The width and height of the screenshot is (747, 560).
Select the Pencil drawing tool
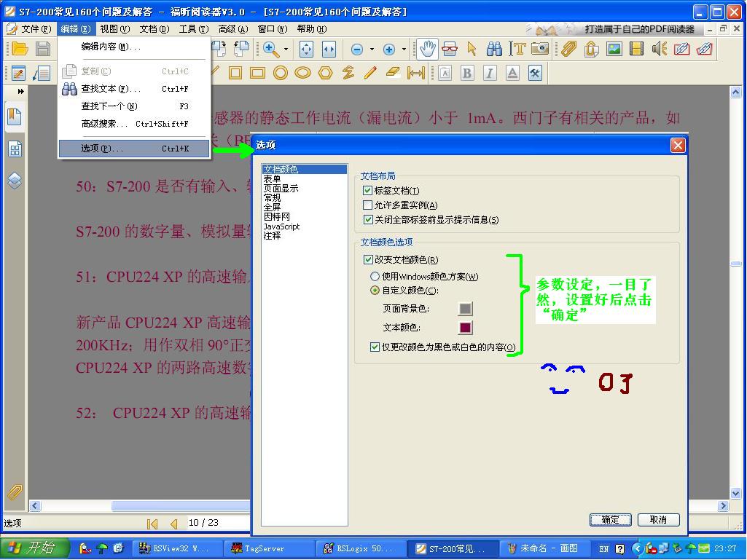[x=370, y=73]
